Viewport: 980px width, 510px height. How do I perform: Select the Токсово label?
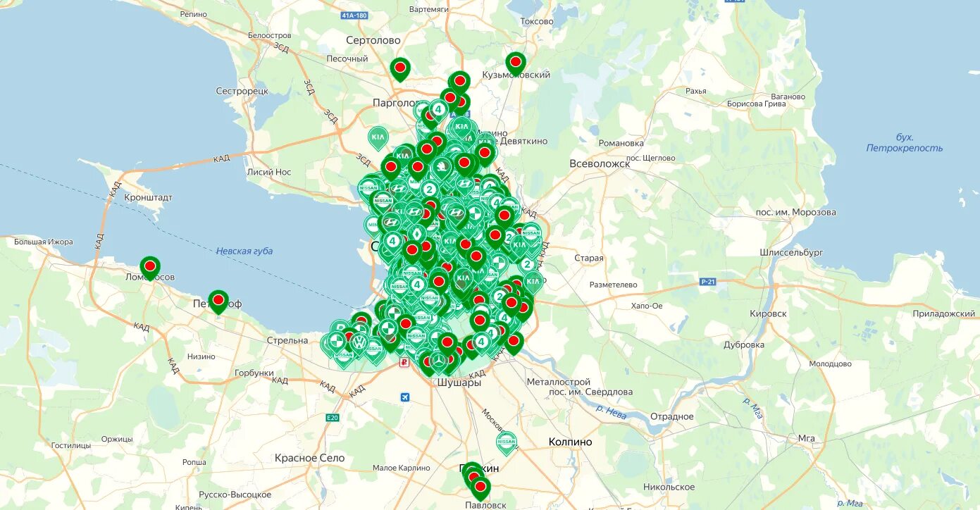coord(537,21)
